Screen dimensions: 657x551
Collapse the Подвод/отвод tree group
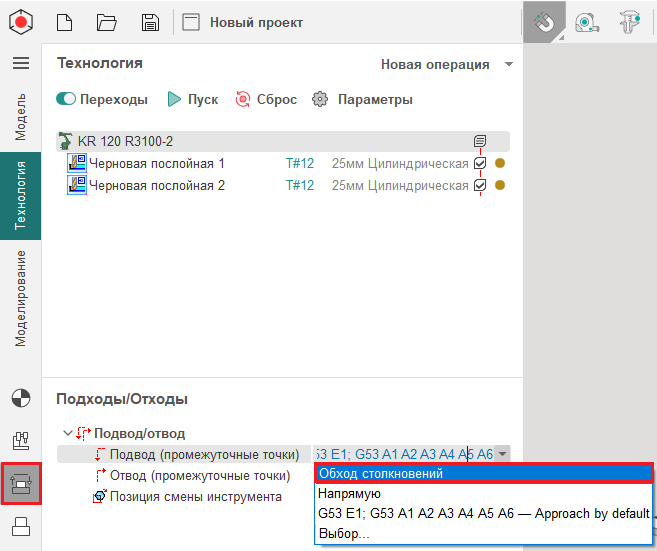67,433
